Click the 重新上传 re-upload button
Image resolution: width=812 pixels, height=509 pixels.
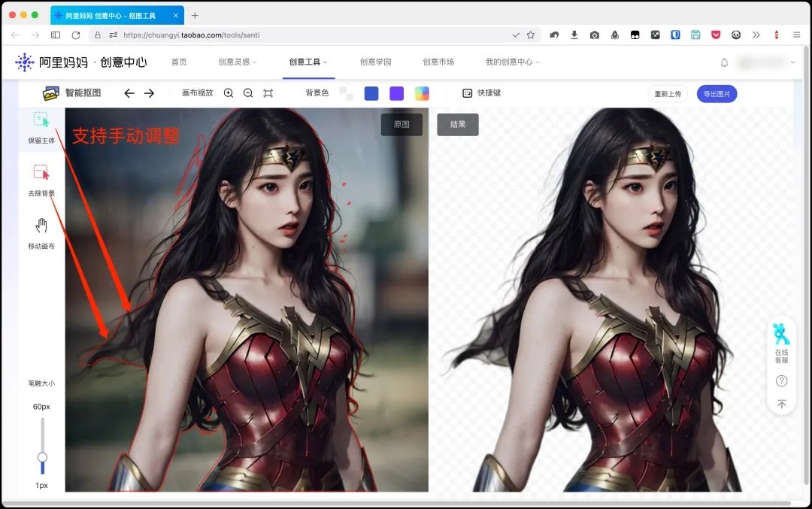click(x=668, y=94)
